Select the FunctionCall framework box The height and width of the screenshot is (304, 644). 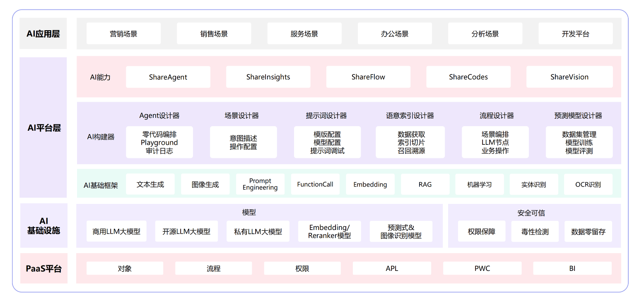tap(315, 184)
